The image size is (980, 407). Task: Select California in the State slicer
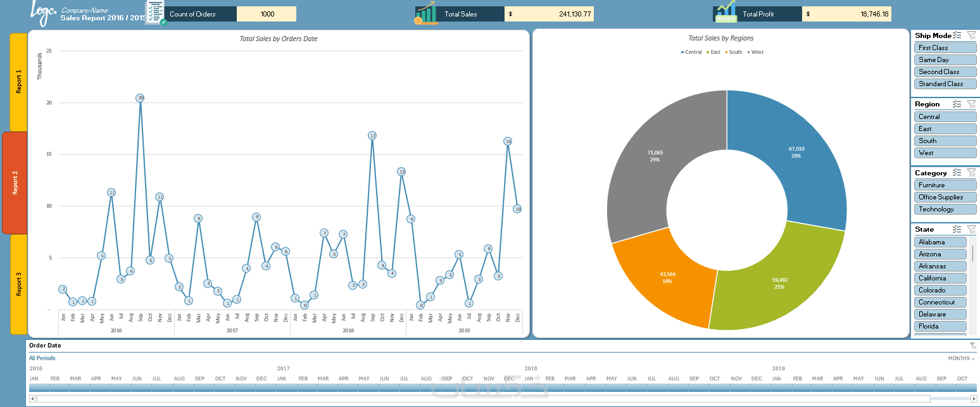pyautogui.click(x=940, y=278)
